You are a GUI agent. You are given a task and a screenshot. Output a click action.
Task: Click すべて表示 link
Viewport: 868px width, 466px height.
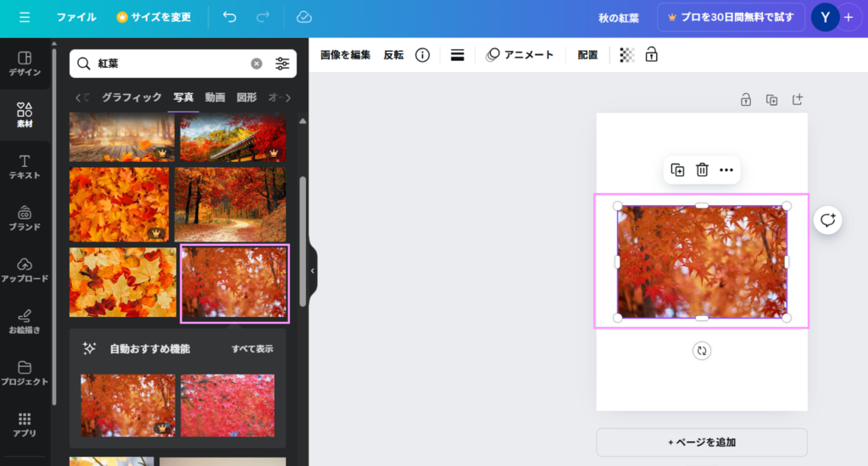tap(253, 349)
